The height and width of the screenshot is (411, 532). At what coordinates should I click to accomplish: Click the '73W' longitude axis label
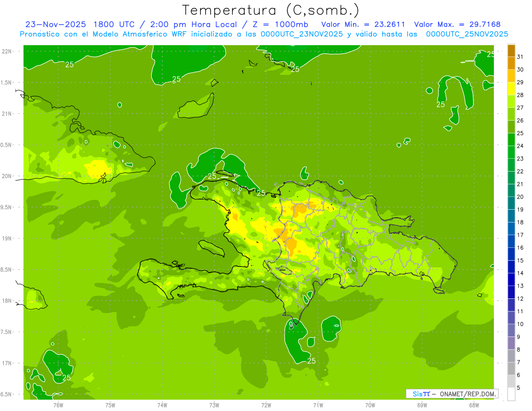(x=214, y=405)
